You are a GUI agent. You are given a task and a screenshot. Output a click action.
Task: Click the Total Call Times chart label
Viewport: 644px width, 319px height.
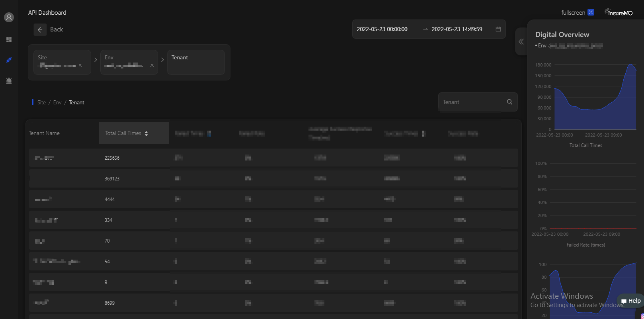(x=585, y=145)
